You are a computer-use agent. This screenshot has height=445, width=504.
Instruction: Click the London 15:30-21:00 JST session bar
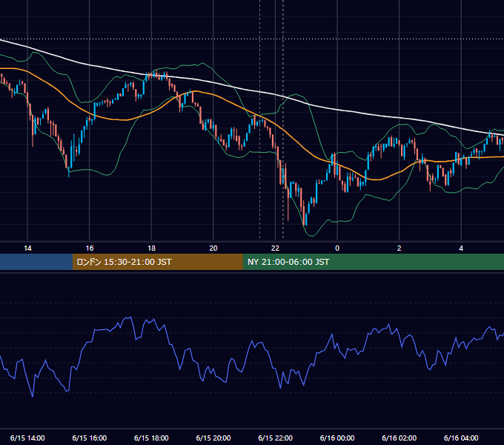tap(157, 262)
